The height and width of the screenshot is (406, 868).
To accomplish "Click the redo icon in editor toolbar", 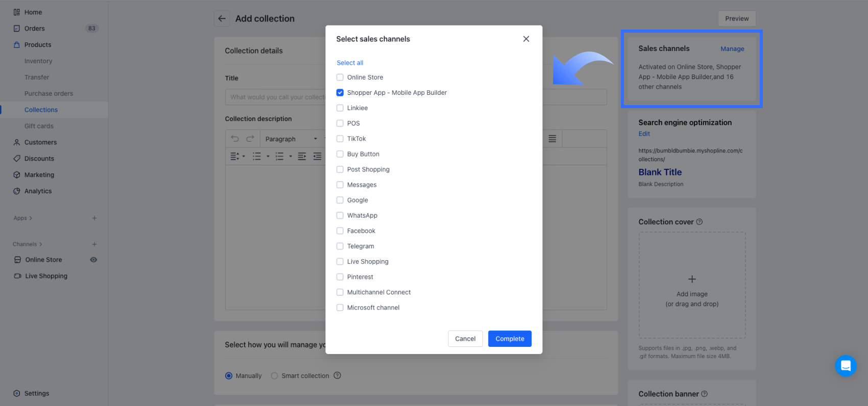I will 250,139.
